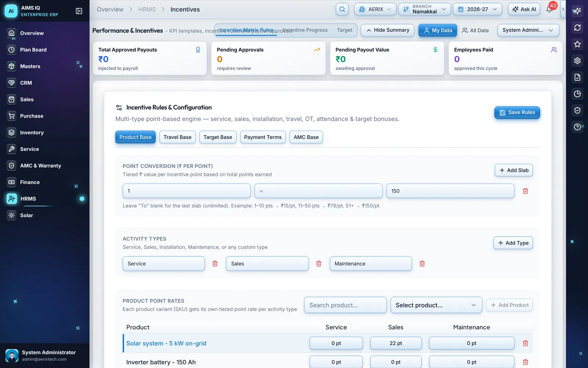
Task: Select the Payment Terms tab
Action: coord(263,137)
